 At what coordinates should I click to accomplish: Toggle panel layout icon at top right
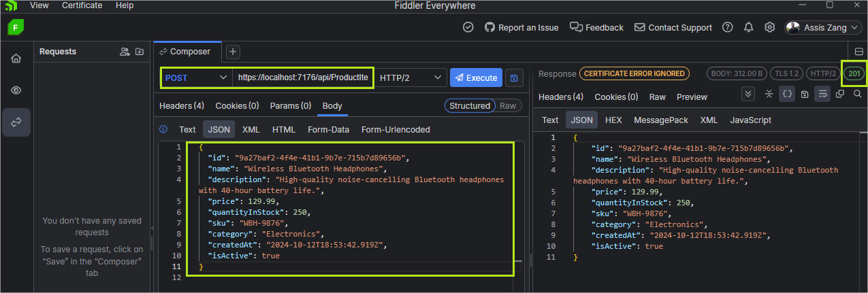859,52
